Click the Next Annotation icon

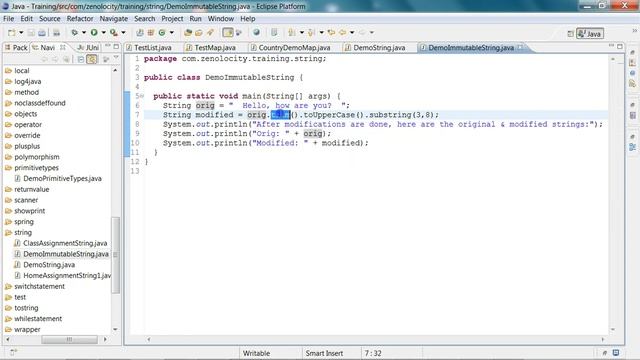pos(292,33)
